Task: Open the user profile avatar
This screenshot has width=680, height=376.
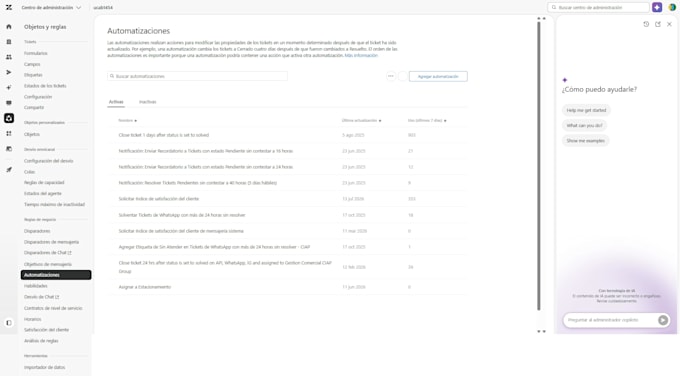Action: [672, 7]
